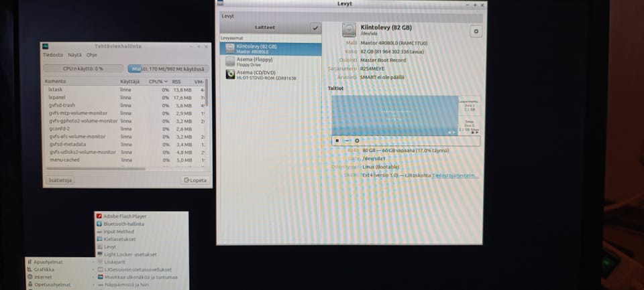
Task: Click Kieliasetukset icon in menu
Action: (x=99, y=239)
